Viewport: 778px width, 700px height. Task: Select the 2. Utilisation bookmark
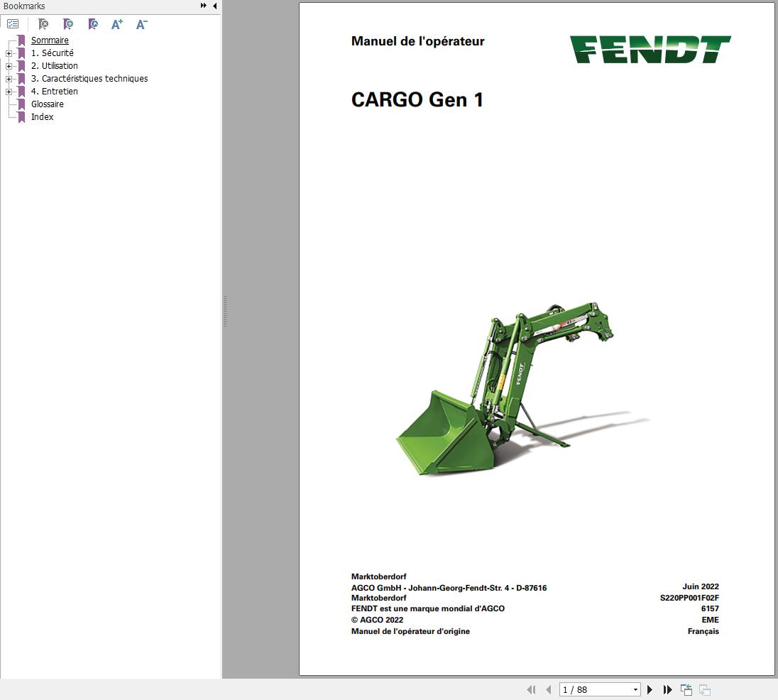(x=54, y=66)
